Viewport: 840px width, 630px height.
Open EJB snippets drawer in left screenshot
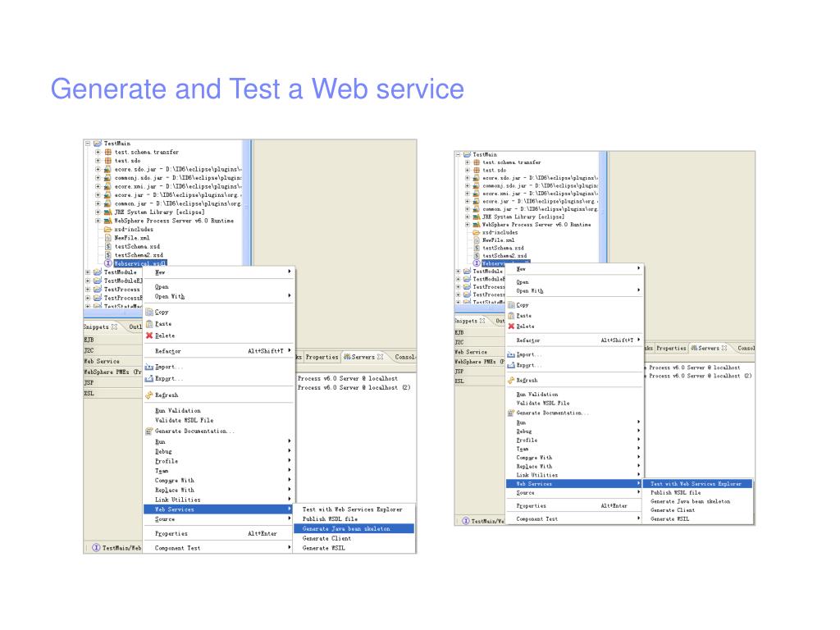coord(112,340)
